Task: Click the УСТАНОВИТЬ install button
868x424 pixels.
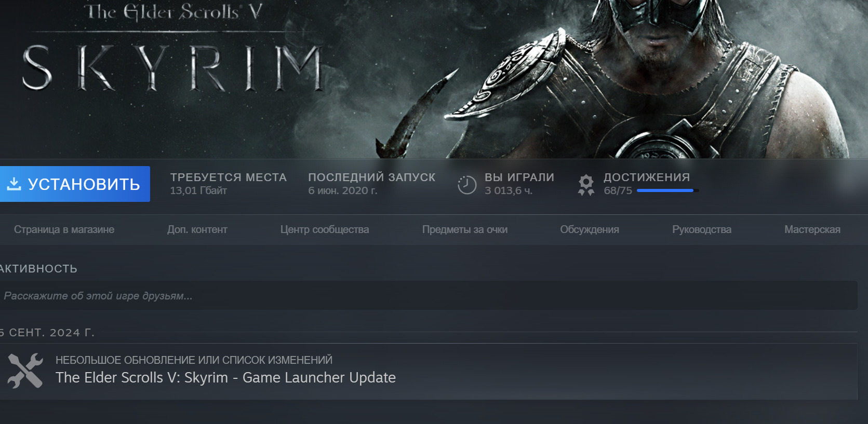Action: pyautogui.click(x=75, y=184)
